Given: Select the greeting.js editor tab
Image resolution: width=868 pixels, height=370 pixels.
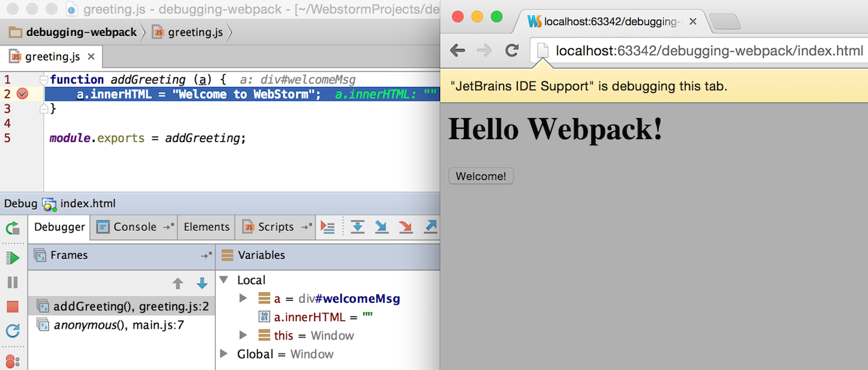Looking at the screenshot, I should [51, 56].
